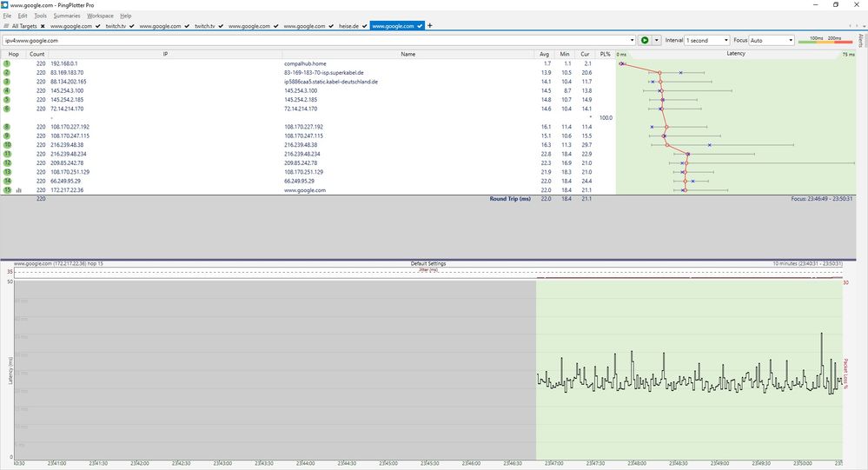Screen dimensions: 868x470
Task: Click the hop 10 circle icon
Action: (x=7, y=144)
